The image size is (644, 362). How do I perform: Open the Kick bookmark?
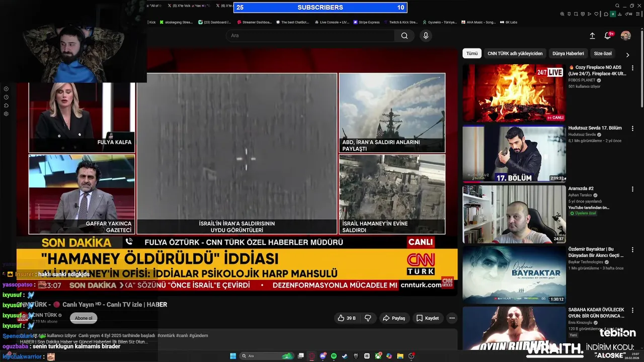coord(152,22)
